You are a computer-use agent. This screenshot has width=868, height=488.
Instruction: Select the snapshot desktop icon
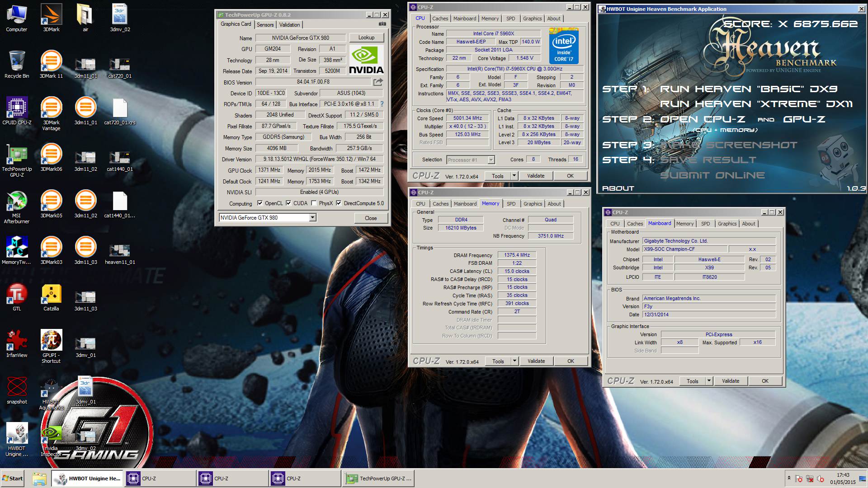point(17,390)
